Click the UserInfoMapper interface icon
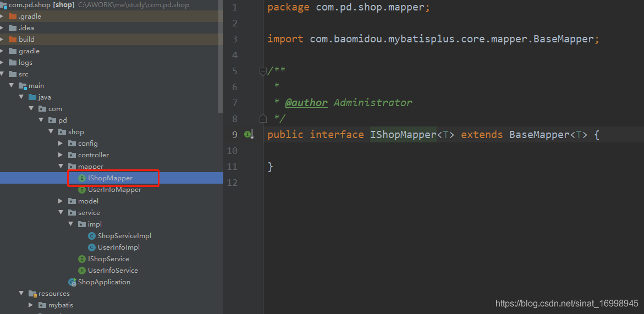The height and width of the screenshot is (314, 644). click(82, 190)
